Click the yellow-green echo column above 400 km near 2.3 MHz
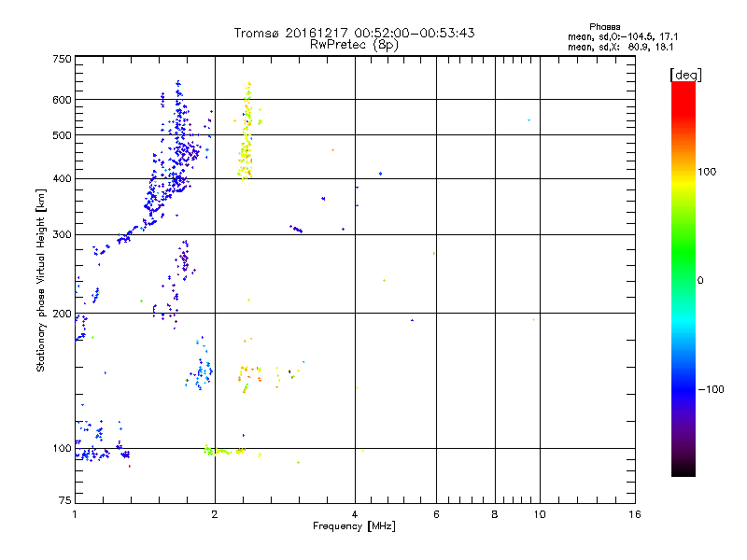 pos(246,132)
